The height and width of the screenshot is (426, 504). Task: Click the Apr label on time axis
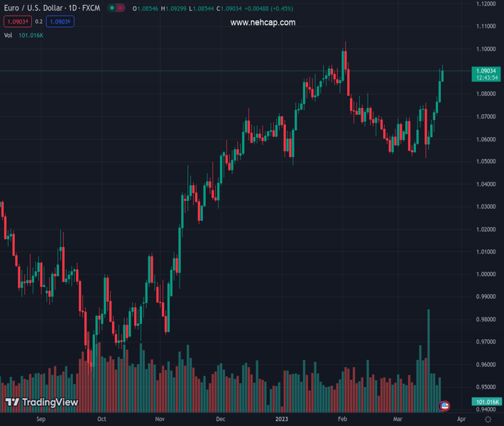click(x=452, y=420)
